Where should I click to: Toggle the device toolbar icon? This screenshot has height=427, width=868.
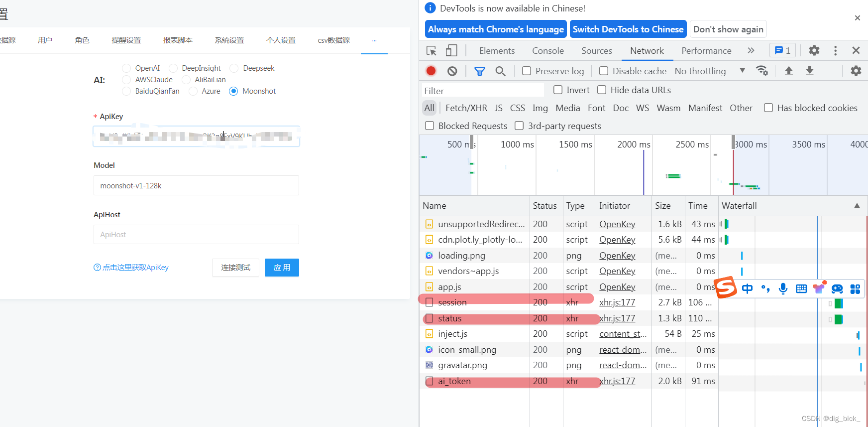[x=451, y=51]
